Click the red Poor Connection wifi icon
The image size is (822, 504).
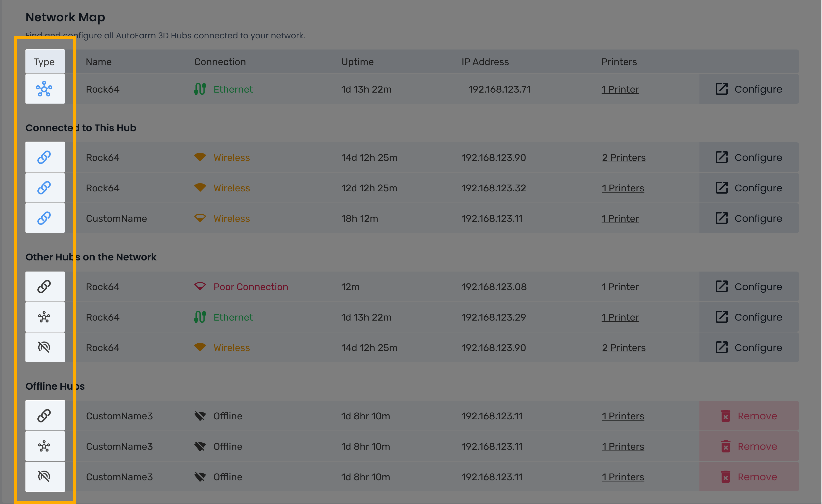200,286
